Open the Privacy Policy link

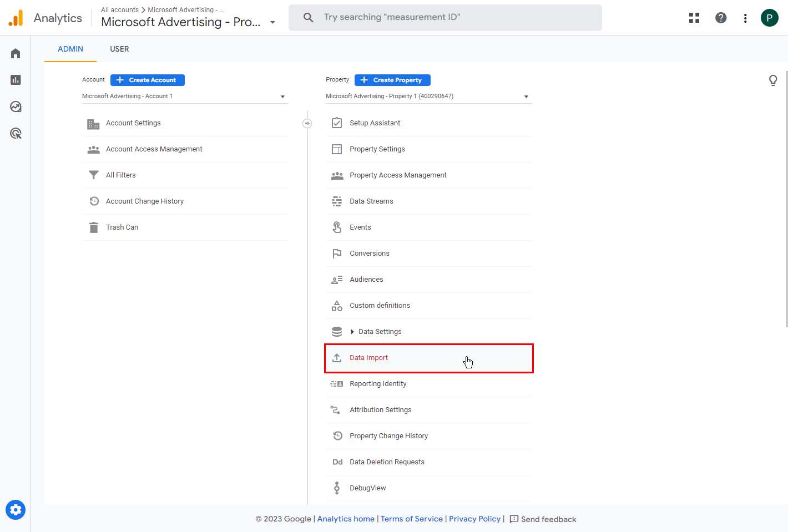pyautogui.click(x=474, y=519)
